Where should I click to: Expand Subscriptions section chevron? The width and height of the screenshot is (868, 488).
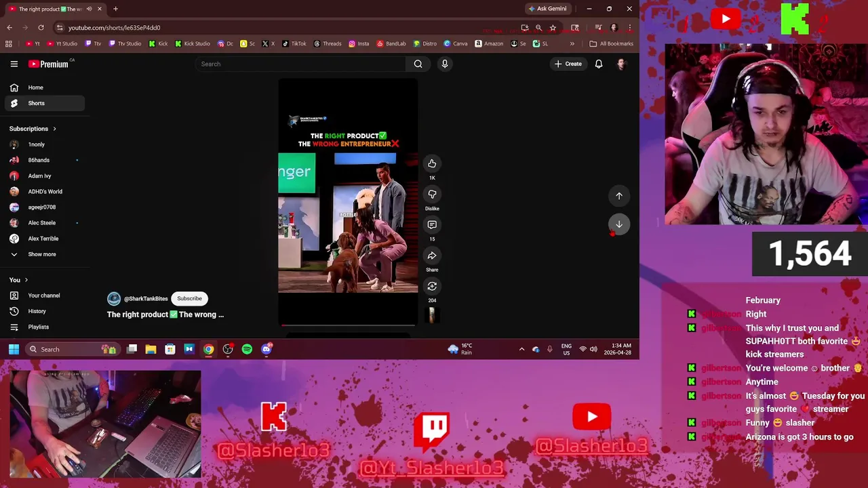coord(54,129)
